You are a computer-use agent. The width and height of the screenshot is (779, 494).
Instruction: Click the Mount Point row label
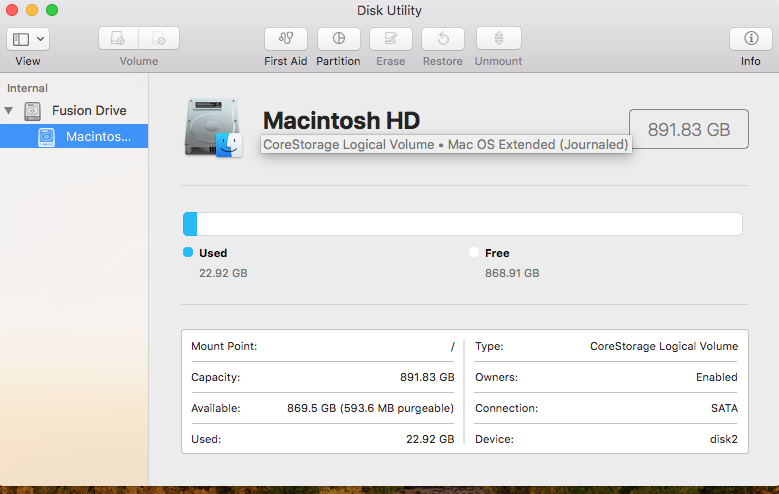pos(224,346)
